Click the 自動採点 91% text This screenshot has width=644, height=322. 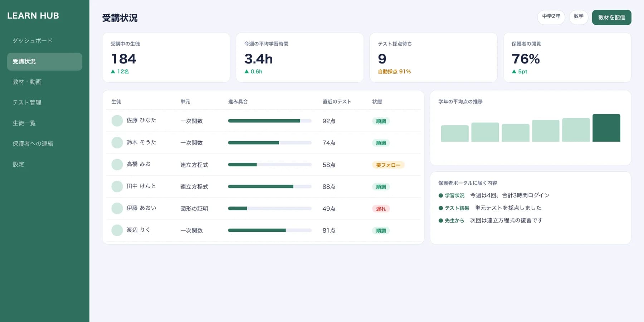coord(394,72)
